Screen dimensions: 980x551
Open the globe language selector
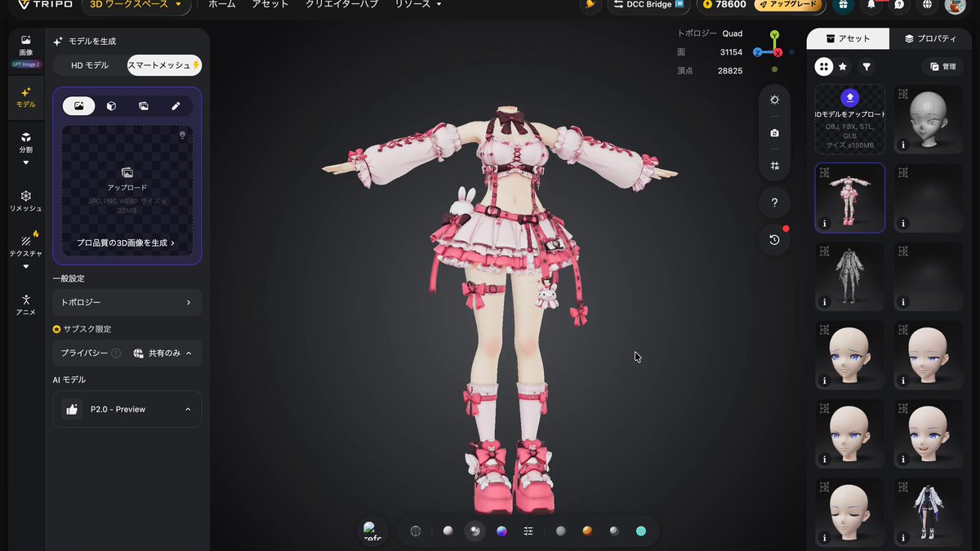(928, 5)
